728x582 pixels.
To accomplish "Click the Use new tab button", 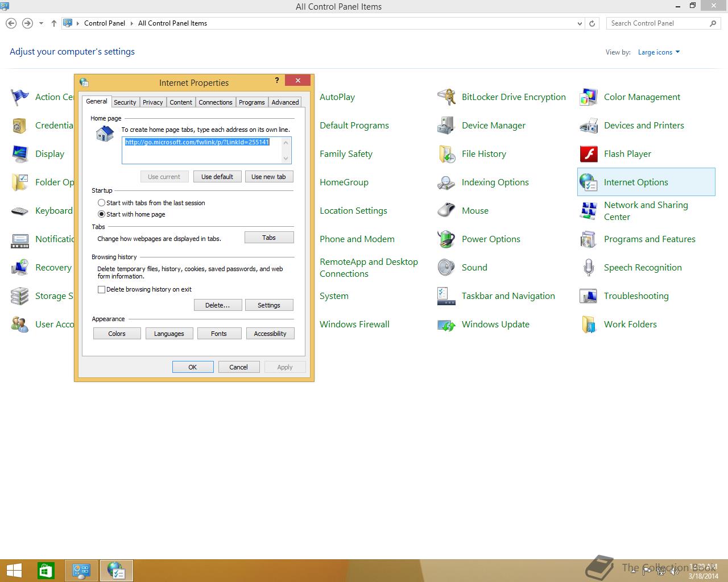I will [x=268, y=177].
